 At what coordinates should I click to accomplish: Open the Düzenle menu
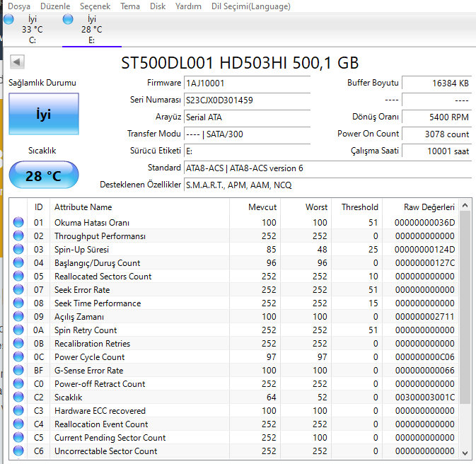click(55, 6)
